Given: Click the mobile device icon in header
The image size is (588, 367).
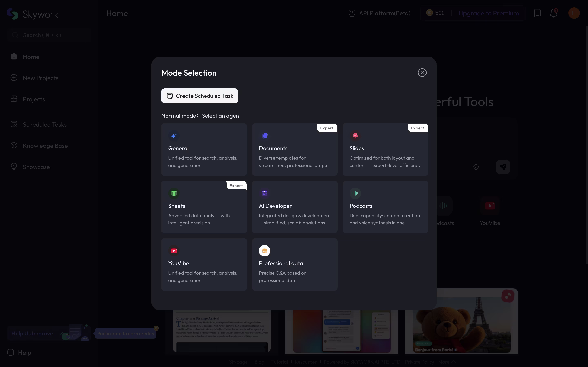Looking at the screenshot, I should pyautogui.click(x=537, y=13).
